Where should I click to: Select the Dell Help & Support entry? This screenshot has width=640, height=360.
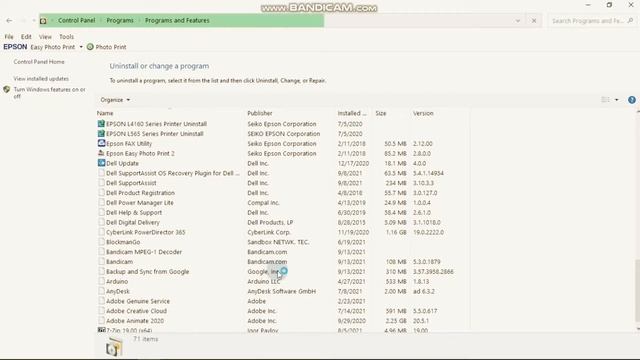tap(134, 212)
